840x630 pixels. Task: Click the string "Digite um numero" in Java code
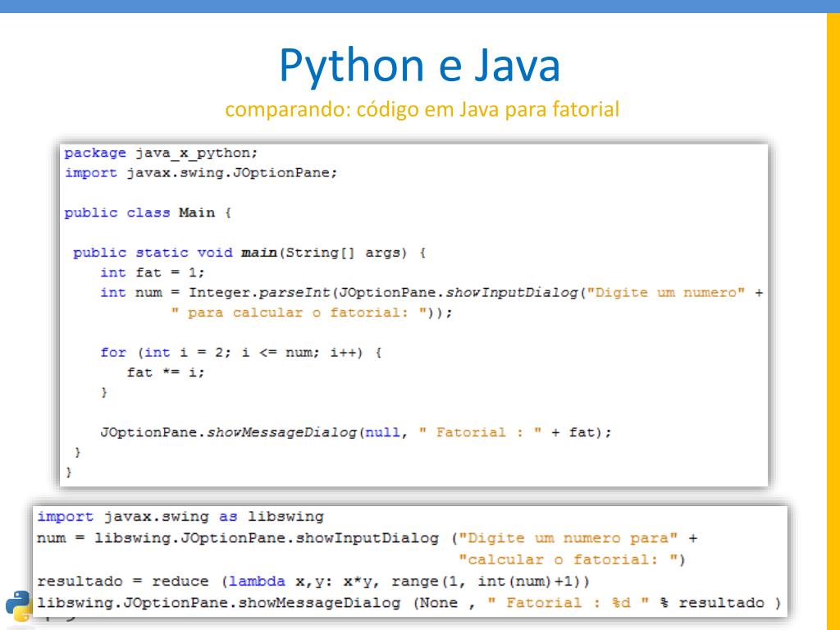(666, 293)
